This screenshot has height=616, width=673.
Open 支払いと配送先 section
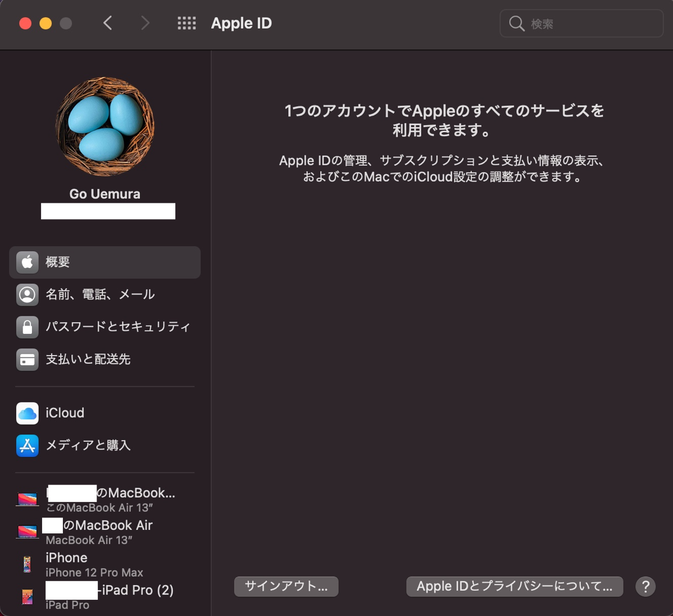click(104, 360)
